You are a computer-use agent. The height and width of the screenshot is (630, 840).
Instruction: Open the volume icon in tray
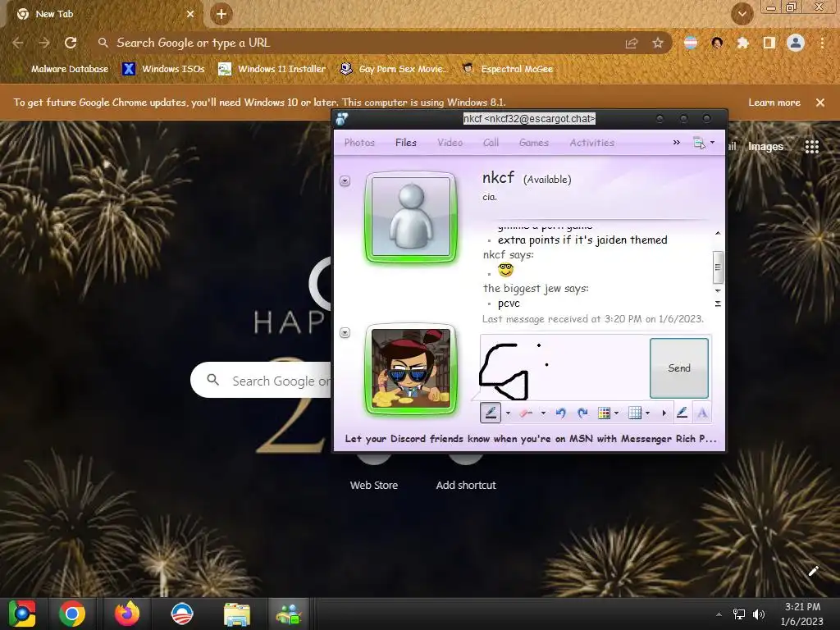pyautogui.click(x=759, y=614)
